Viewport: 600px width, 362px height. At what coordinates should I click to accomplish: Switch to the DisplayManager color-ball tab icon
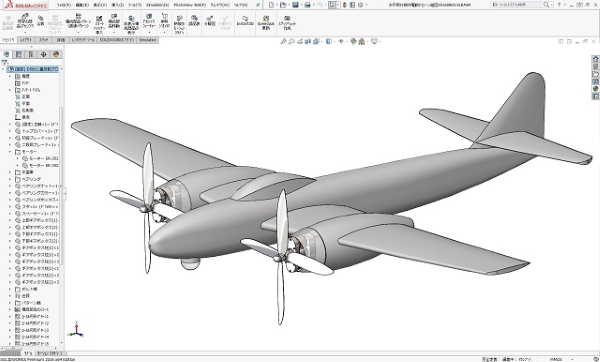coord(56,54)
